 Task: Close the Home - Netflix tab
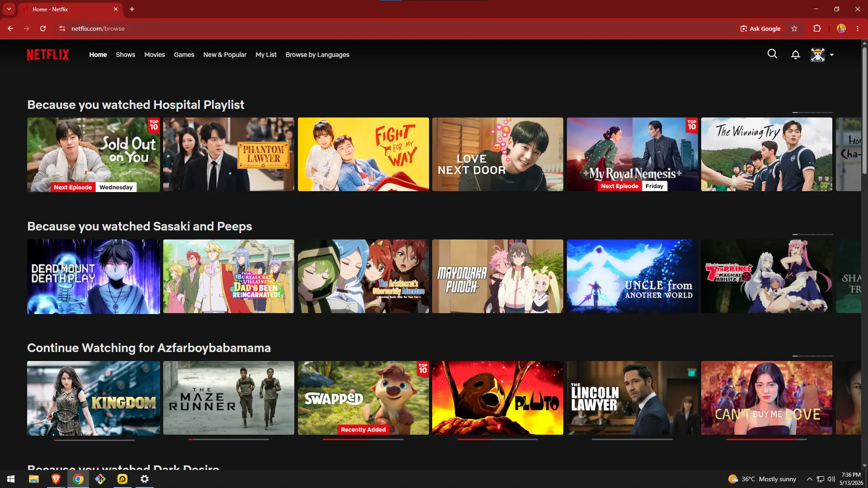point(116,9)
